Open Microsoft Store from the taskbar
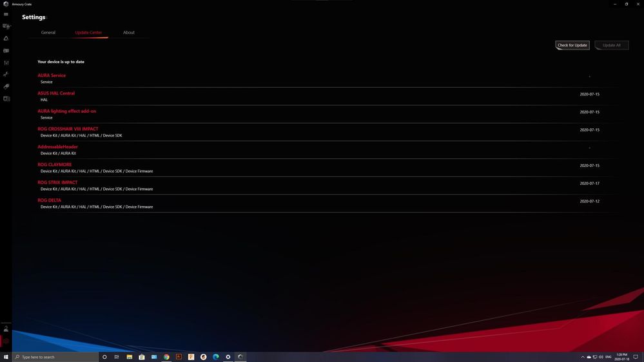The height and width of the screenshot is (362, 644). 141,357
